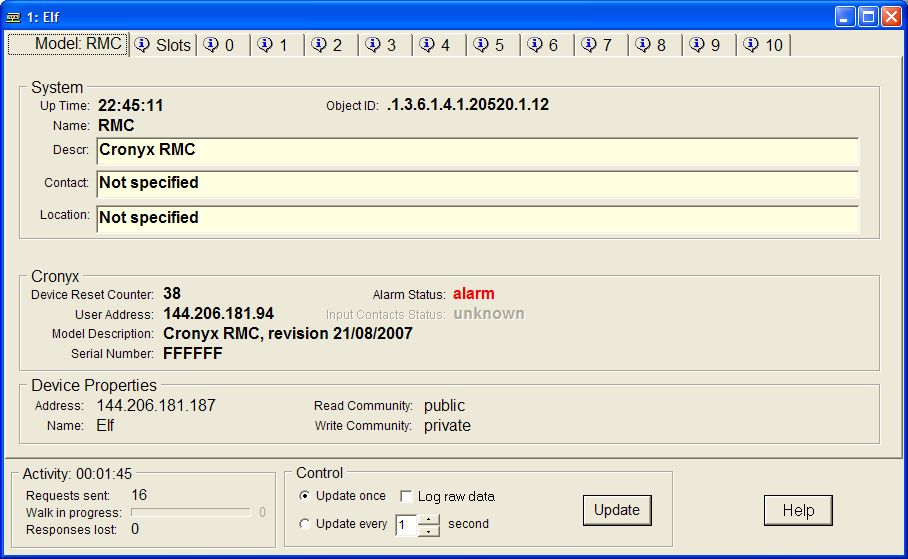This screenshot has width=908, height=559.
Task: Click the System Name value RMC
Action: [x=116, y=126]
